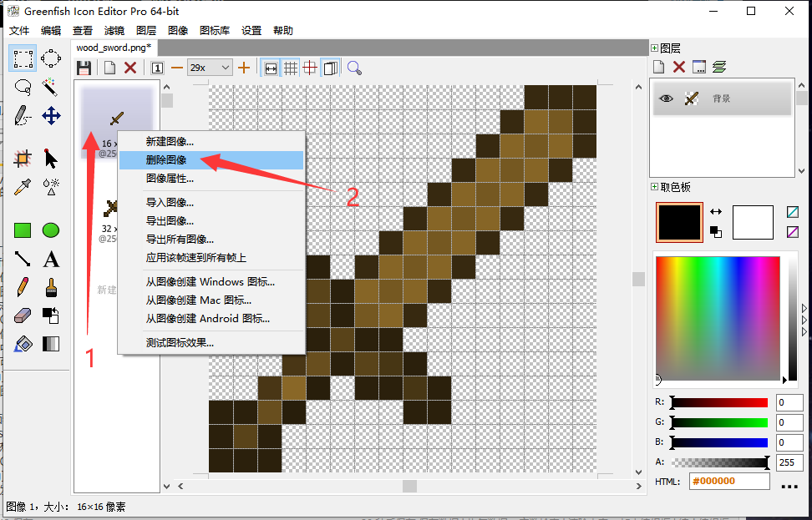
Task: Reset zoom to 1:1
Action: [x=157, y=68]
